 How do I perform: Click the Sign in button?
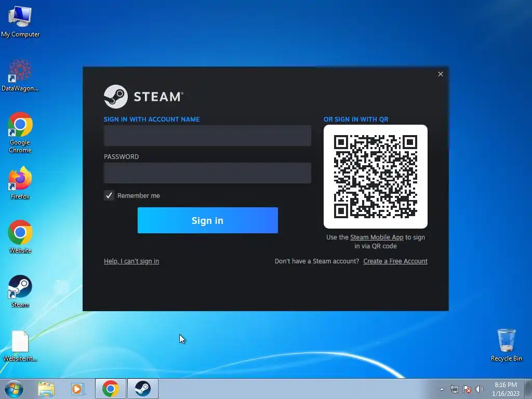tap(208, 220)
